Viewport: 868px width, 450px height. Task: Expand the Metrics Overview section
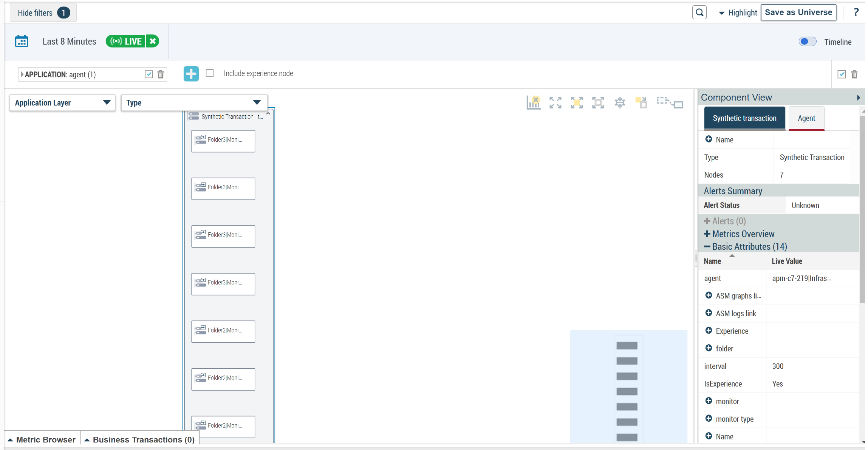(x=739, y=234)
